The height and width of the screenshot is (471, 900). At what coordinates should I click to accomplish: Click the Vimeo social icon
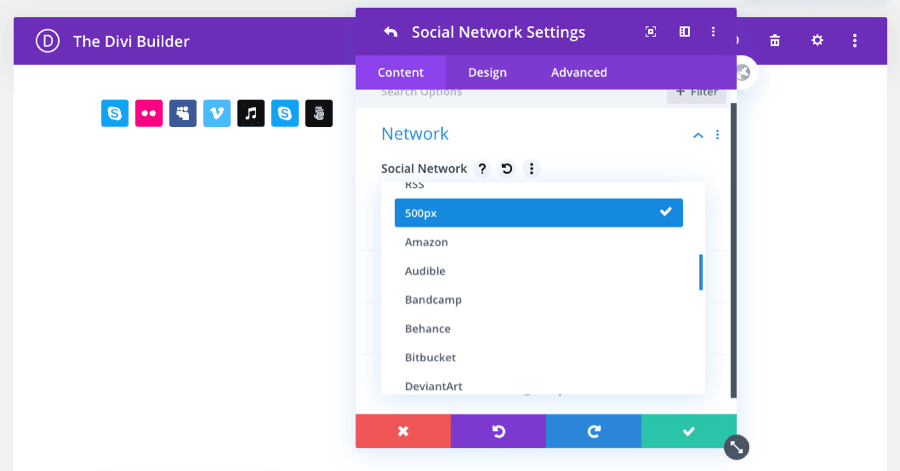(x=217, y=113)
